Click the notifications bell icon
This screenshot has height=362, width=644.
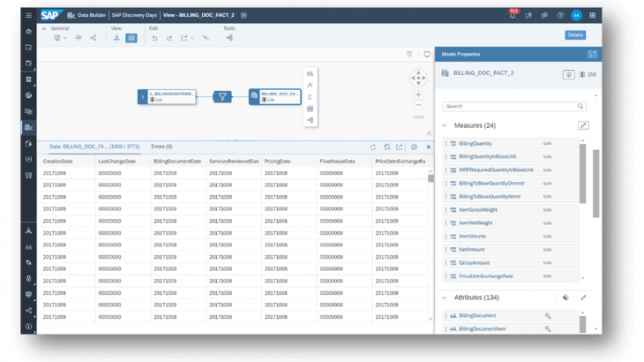point(512,15)
